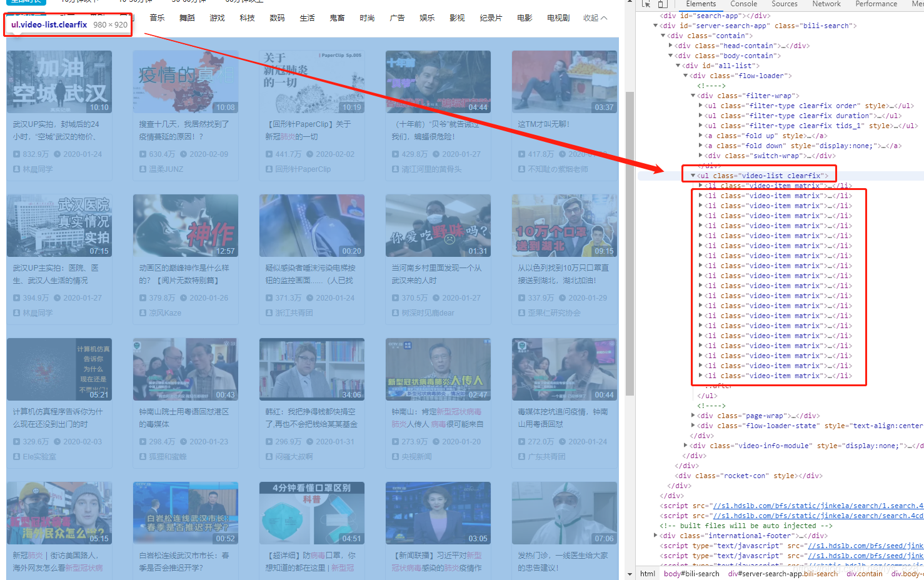
Task: Click the play count icon beside 832.9万
Action: coord(16,154)
